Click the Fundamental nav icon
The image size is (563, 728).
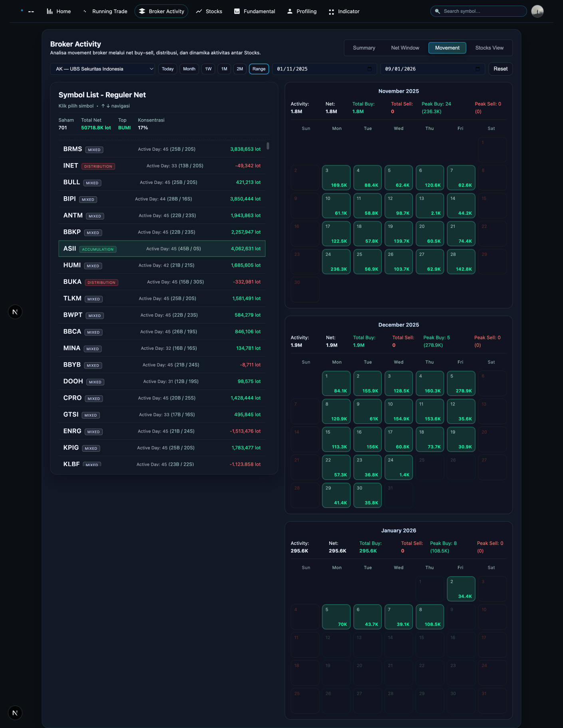[x=237, y=12]
